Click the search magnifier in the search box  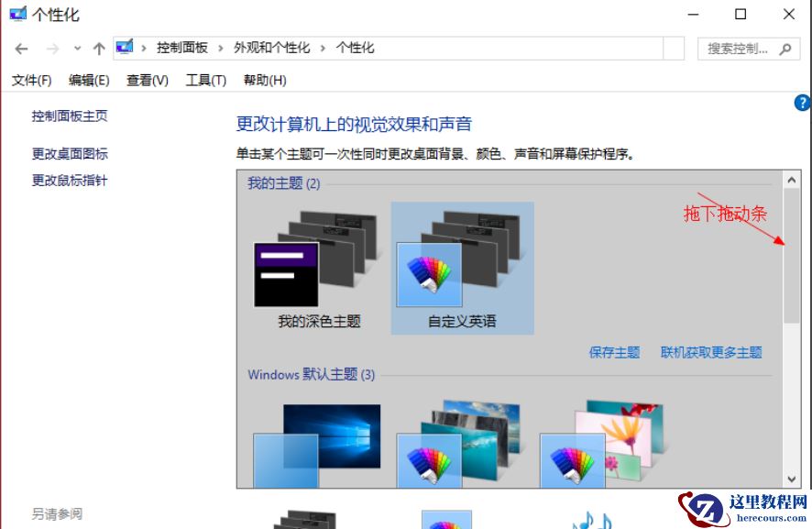786,49
